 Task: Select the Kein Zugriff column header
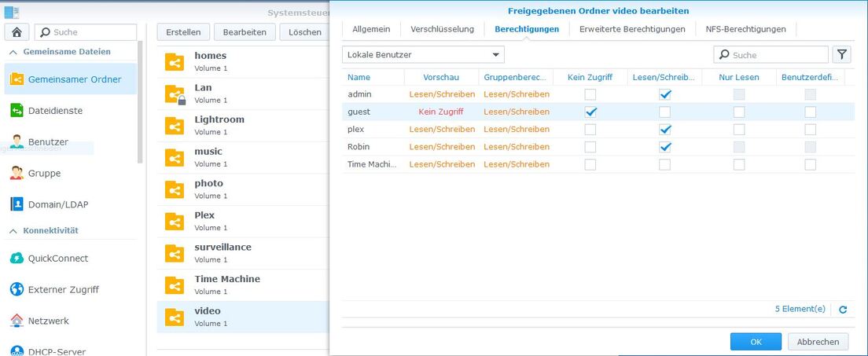click(590, 77)
